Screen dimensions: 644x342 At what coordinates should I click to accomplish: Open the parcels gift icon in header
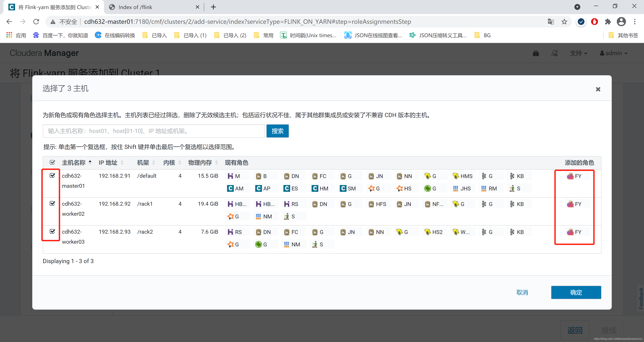click(536, 53)
